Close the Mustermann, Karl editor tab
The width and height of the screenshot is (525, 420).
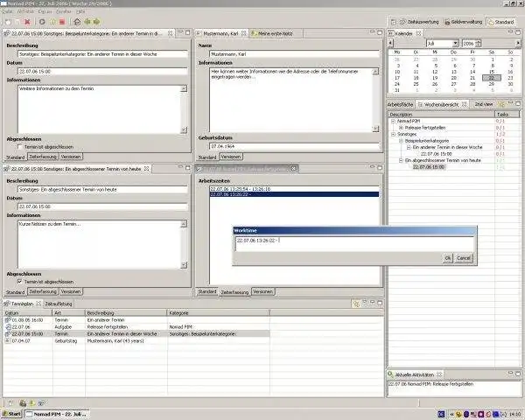pos(244,33)
